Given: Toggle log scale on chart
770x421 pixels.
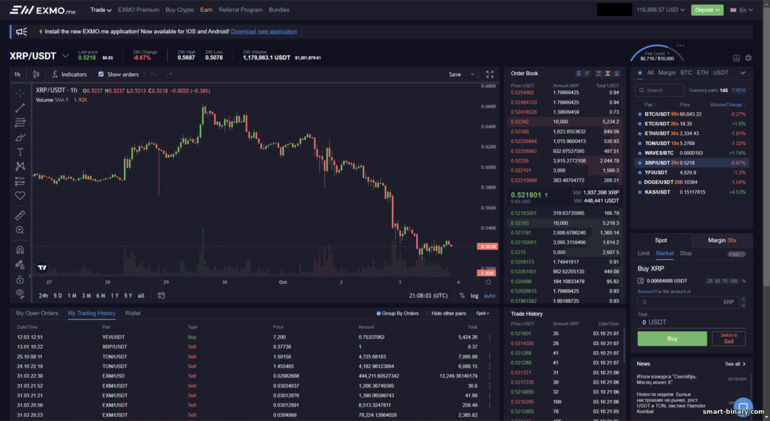Looking at the screenshot, I should [x=474, y=295].
